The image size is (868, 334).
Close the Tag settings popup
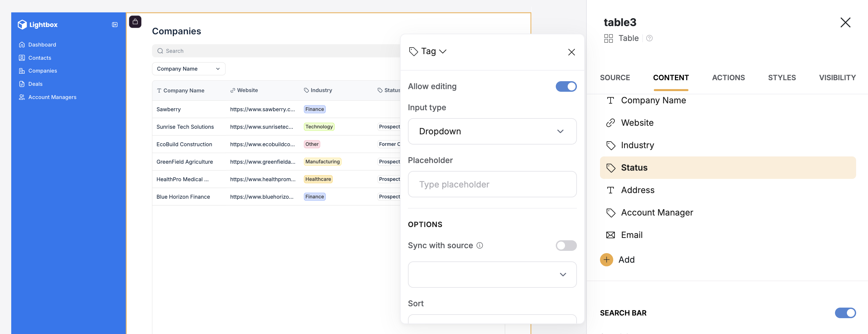click(572, 52)
